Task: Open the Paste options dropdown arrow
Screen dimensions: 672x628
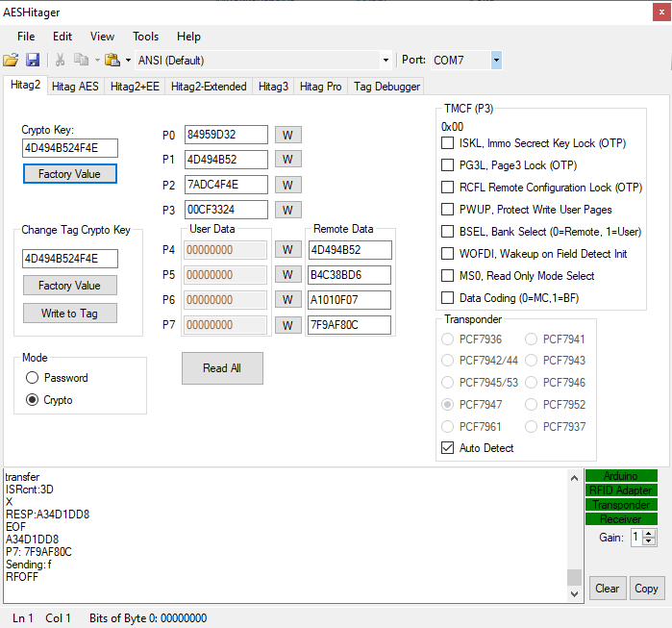Action: (128, 61)
